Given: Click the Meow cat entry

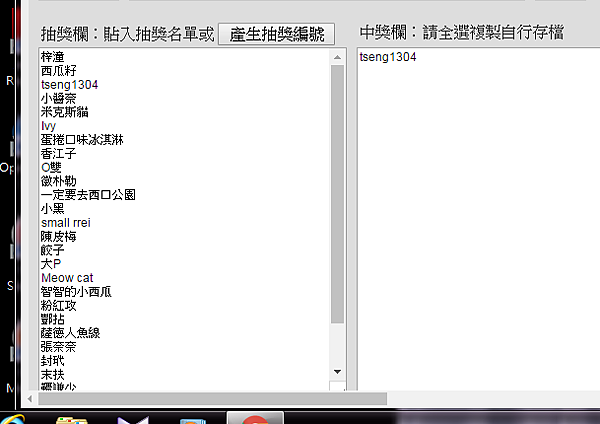Looking at the screenshot, I should click(67, 277).
